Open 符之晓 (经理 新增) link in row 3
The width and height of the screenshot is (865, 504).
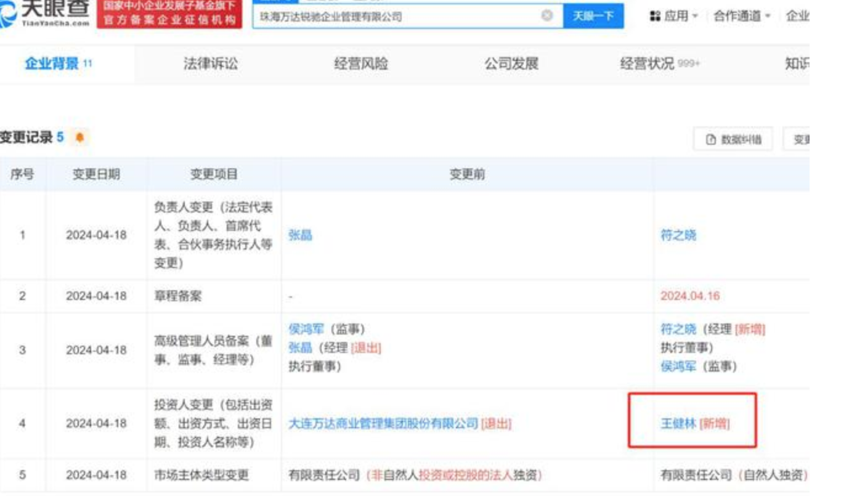coord(678,330)
